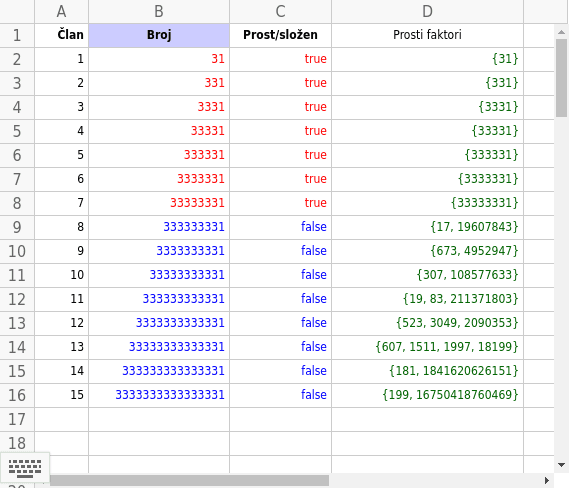The width and height of the screenshot is (571, 490).
Task: Click 'false' in row 9
Action: point(314,227)
